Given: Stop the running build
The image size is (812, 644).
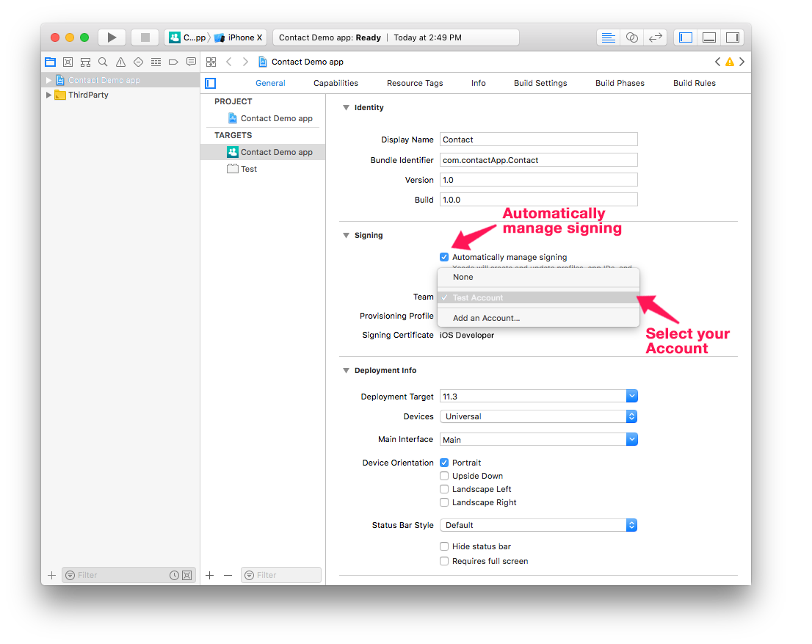Looking at the screenshot, I should pyautogui.click(x=145, y=37).
